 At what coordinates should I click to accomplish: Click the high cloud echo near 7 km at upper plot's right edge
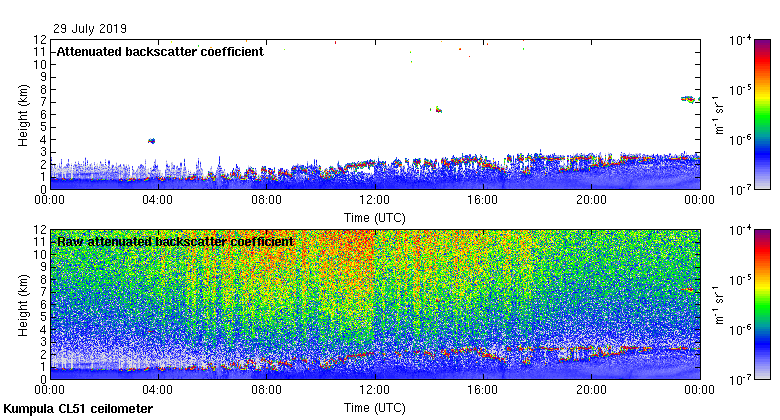(688, 99)
